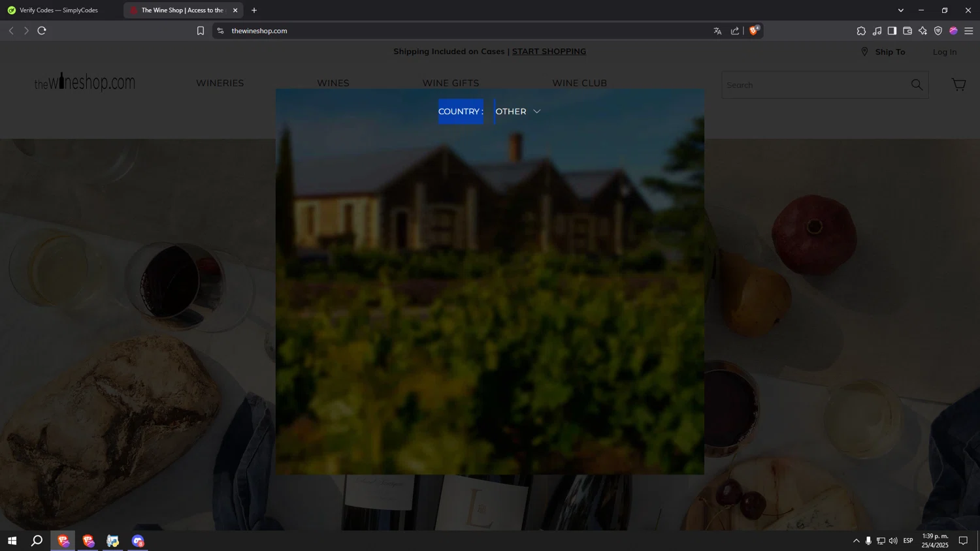Go forward in browser history
Screen dimensions: 980x551
pyautogui.click(x=26, y=31)
